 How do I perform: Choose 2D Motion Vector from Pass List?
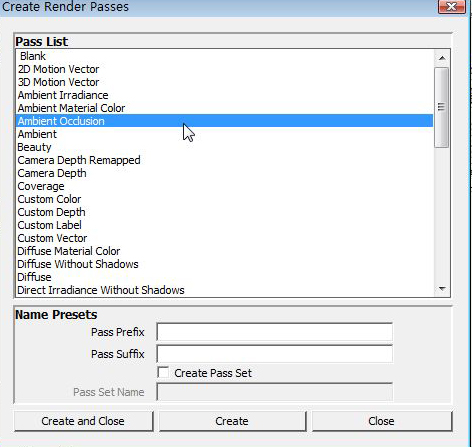click(x=224, y=69)
